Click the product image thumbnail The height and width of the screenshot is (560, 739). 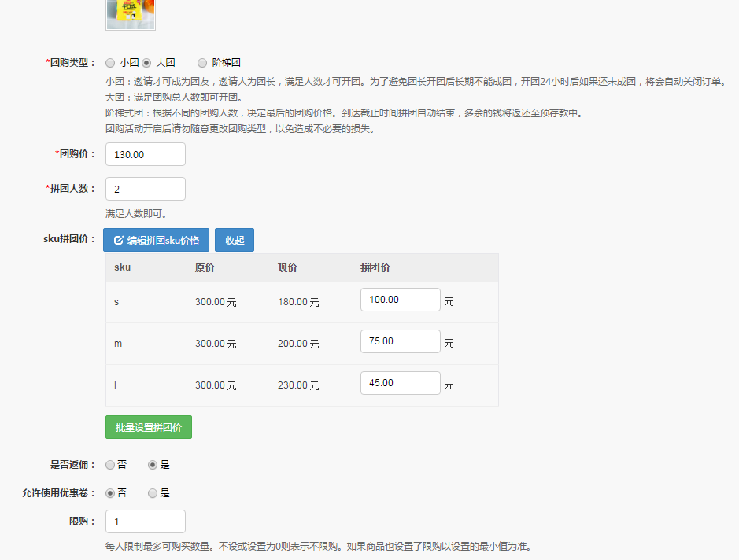(131, 15)
